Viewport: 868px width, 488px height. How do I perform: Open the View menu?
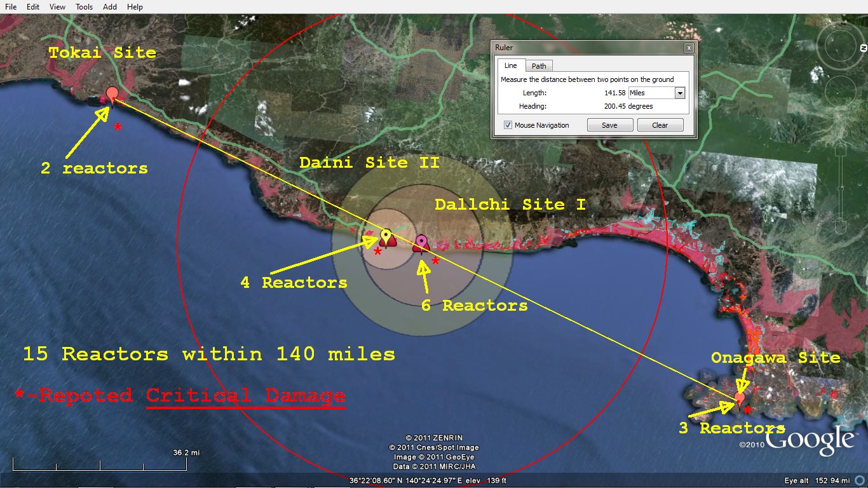pyautogui.click(x=57, y=6)
